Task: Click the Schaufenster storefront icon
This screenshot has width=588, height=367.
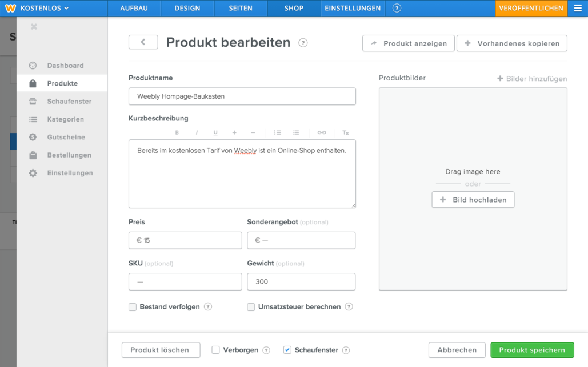Action: [x=33, y=101]
